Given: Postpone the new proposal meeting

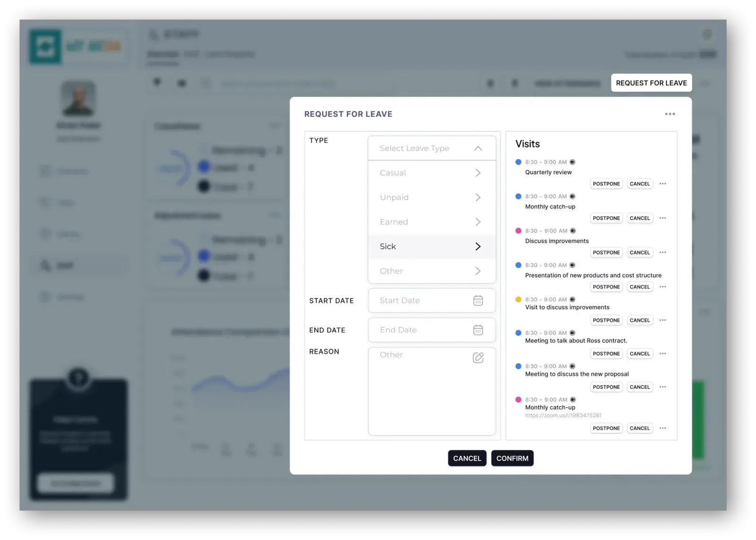Looking at the screenshot, I should (606, 387).
